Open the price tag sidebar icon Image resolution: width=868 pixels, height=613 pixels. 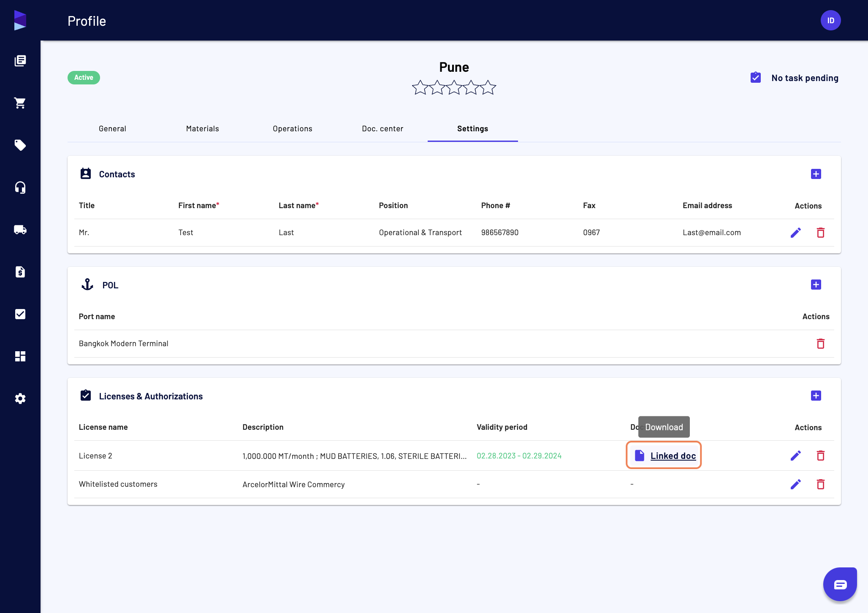pyautogui.click(x=20, y=145)
